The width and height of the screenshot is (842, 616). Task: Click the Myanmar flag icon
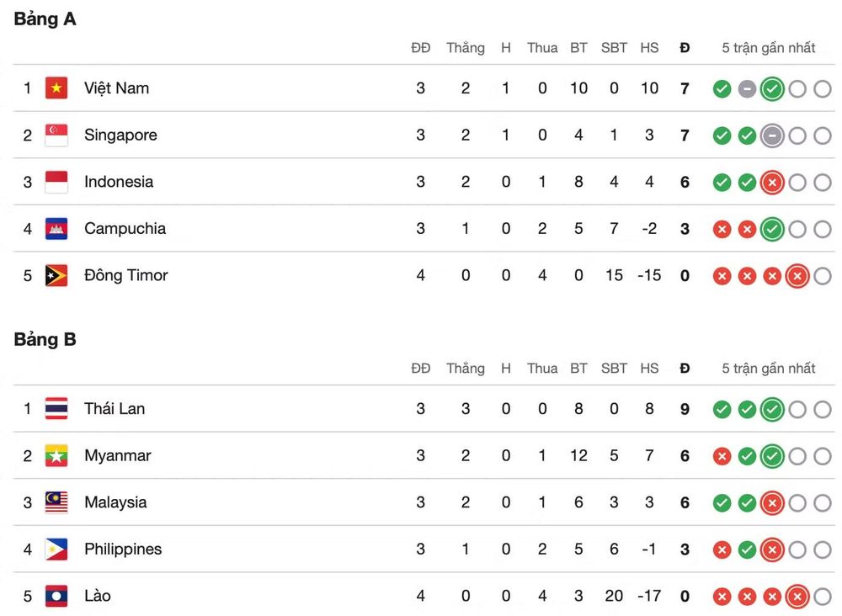click(56, 455)
